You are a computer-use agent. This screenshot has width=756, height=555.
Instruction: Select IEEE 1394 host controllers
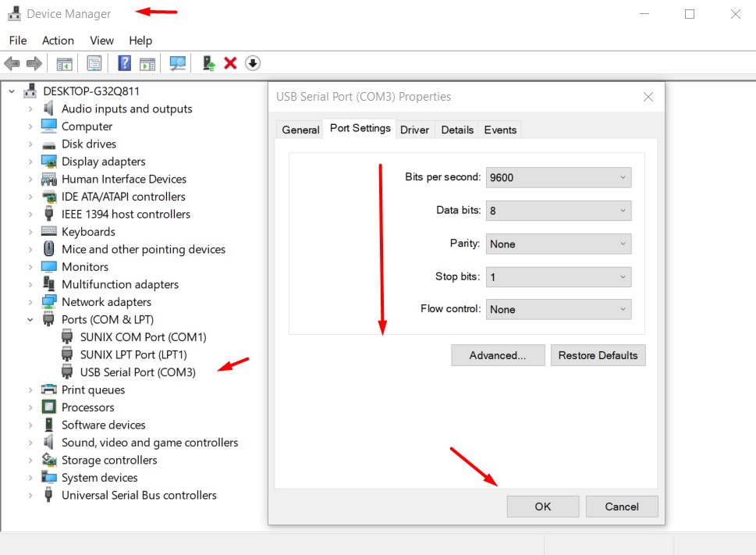pos(126,214)
